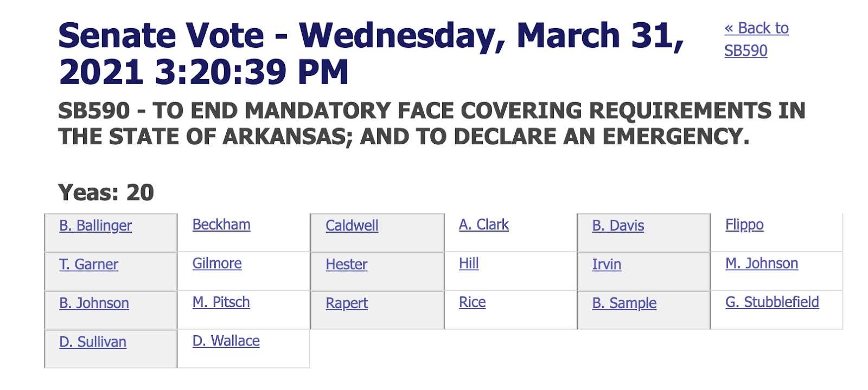Select M. Johnson link
This screenshot has height=390, width=868.
[x=762, y=263]
